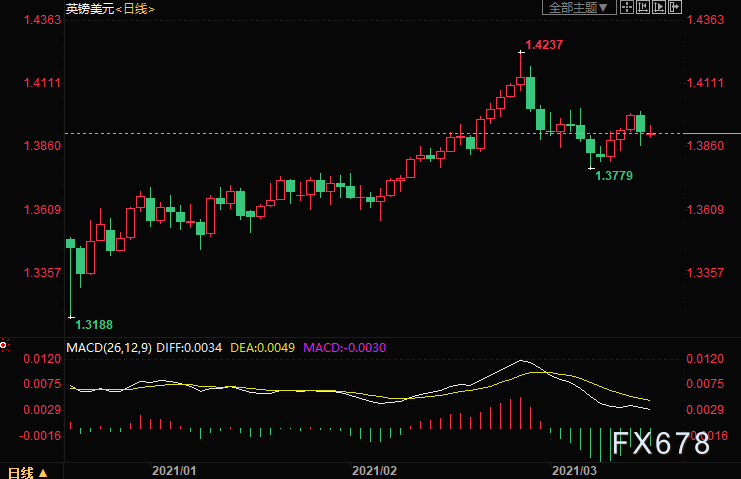Click the left MACD axis 0.0075 label
The height and width of the screenshot is (479, 741).
[x=43, y=384]
